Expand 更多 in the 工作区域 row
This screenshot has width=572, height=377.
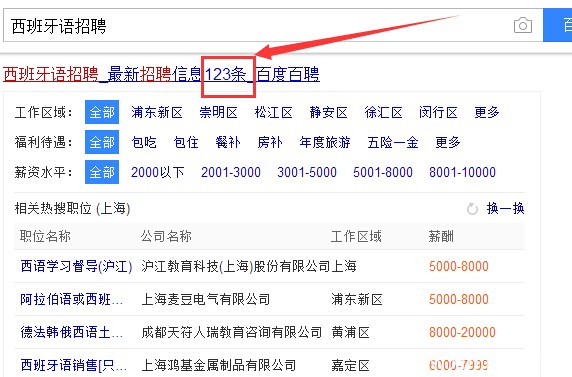point(487,112)
